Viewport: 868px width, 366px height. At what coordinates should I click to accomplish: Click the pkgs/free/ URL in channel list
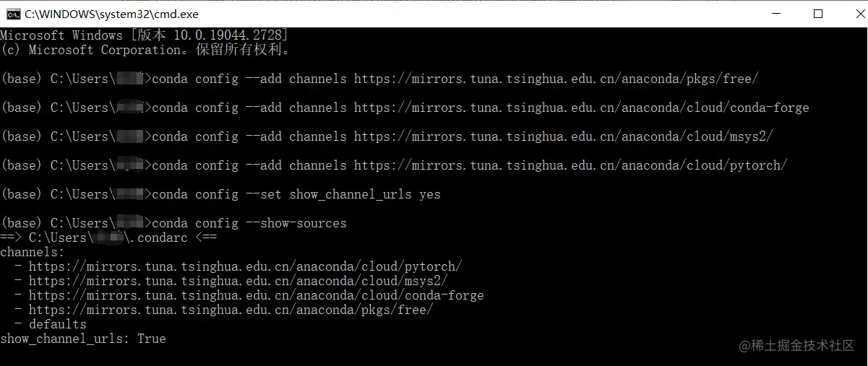point(231,310)
